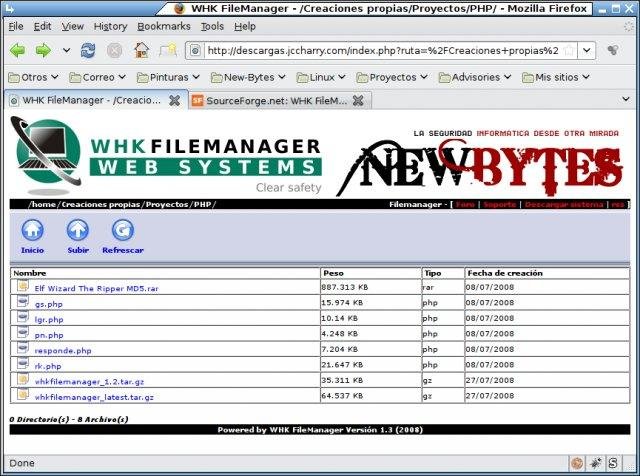Viewport: 640px width, 476px height.
Task: Expand the Otros bookmark folder
Action: coord(33,77)
